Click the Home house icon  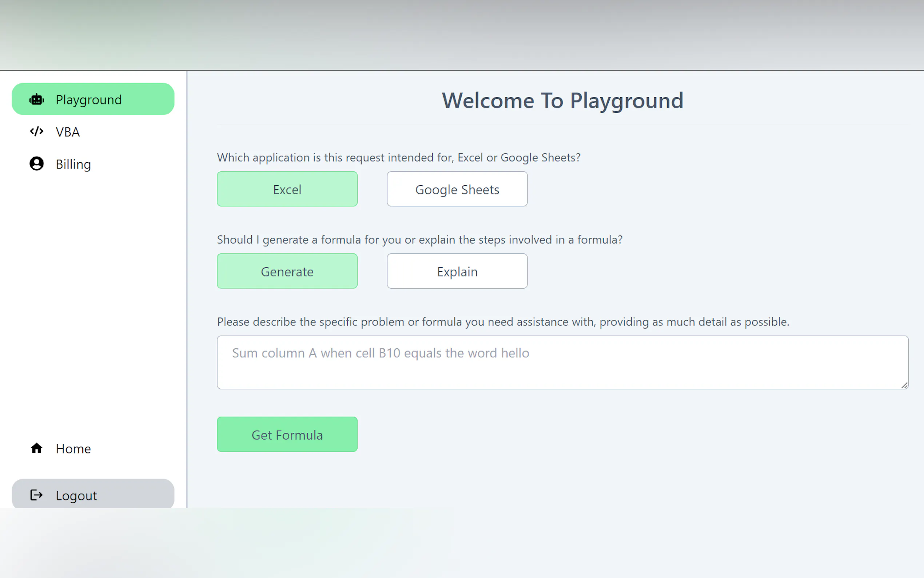pyautogui.click(x=37, y=448)
